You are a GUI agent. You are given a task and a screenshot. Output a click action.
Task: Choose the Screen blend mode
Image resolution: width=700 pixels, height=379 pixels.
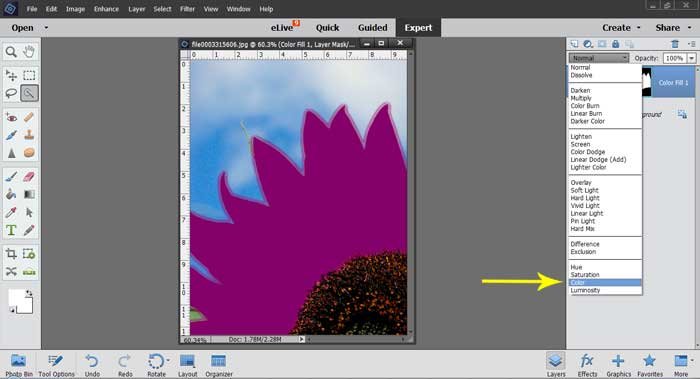580,144
